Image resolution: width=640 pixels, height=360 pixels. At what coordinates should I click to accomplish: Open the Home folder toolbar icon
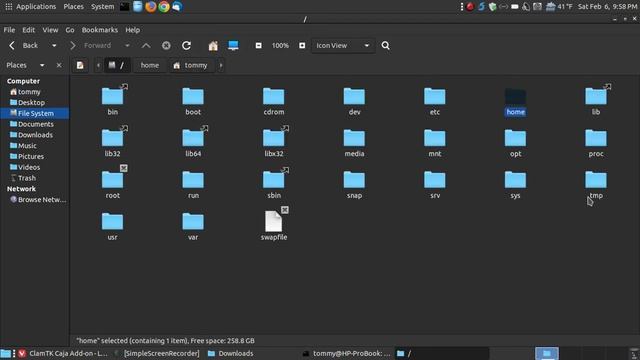click(x=213, y=46)
